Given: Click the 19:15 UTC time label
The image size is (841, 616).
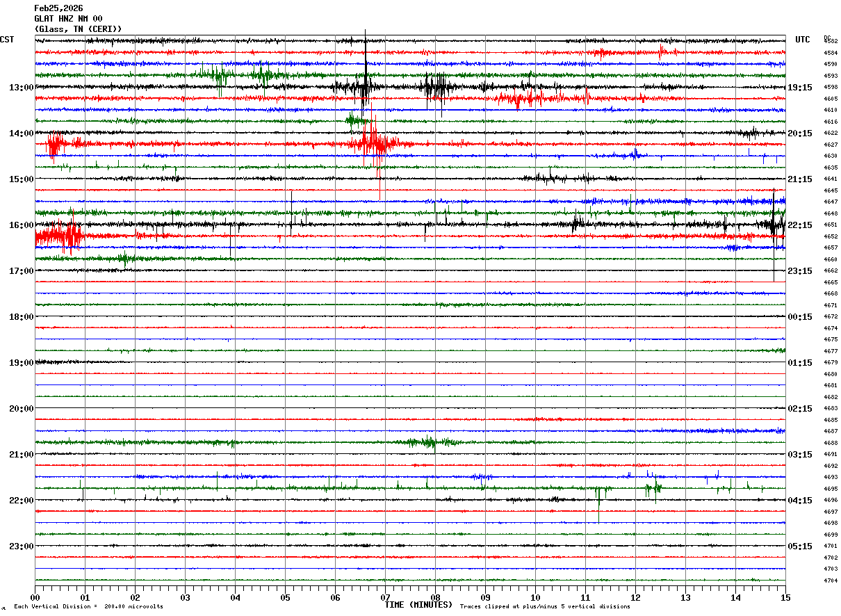Looking at the screenshot, I should 800,88.
